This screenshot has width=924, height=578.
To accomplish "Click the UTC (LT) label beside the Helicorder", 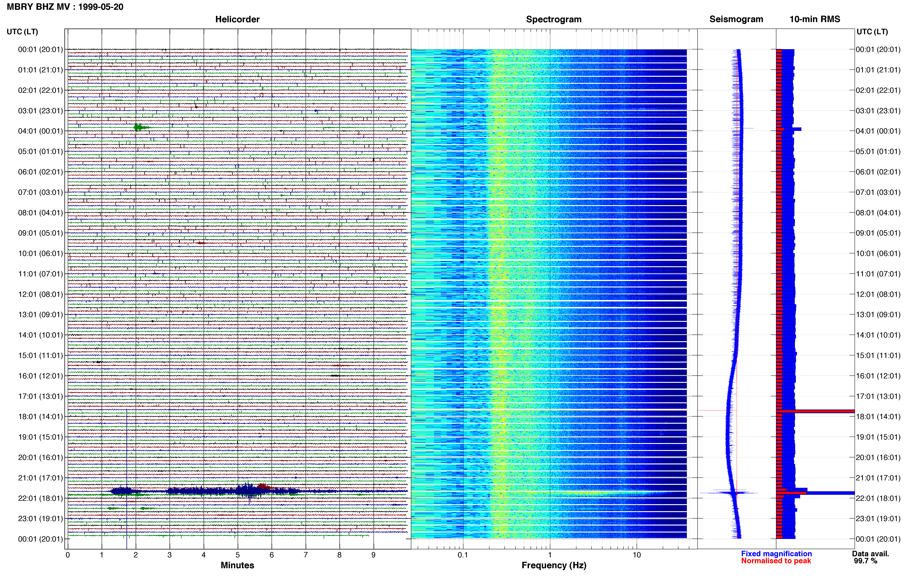I will click(x=22, y=32).
